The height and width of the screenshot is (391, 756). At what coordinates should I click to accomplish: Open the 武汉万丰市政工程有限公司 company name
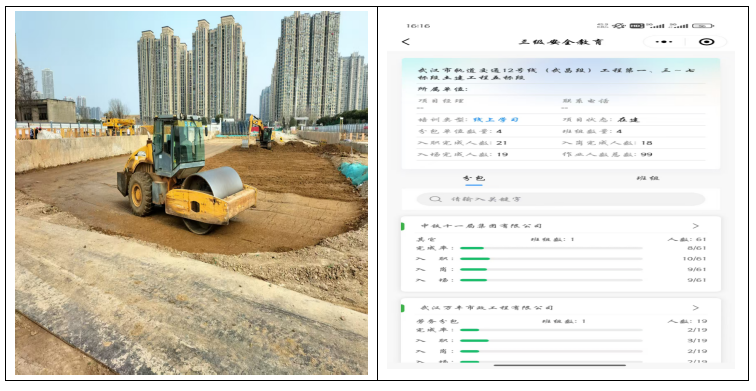[x=486, y=308]
